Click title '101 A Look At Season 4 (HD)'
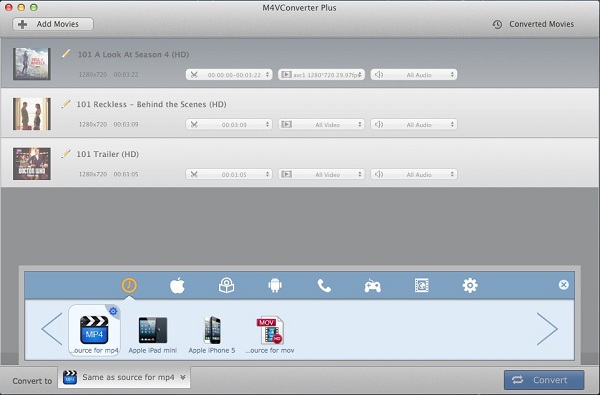Viewport: 600px width, 395px height. click(133, 54)
